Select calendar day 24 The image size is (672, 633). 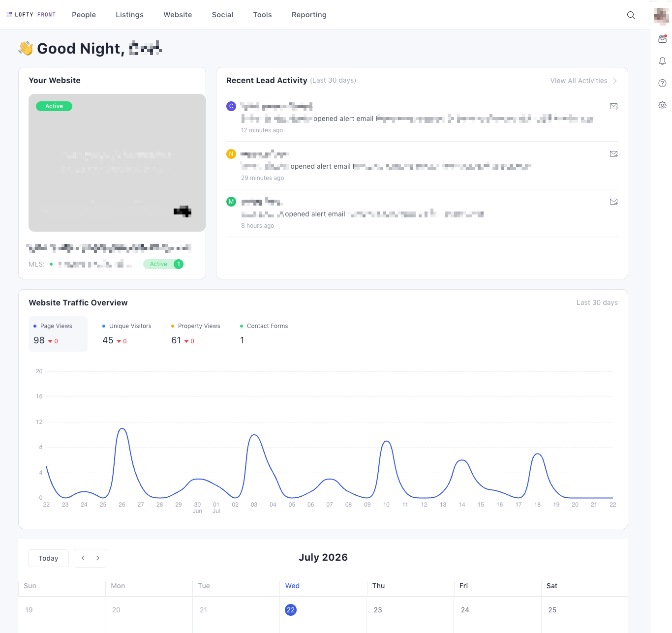465,610
